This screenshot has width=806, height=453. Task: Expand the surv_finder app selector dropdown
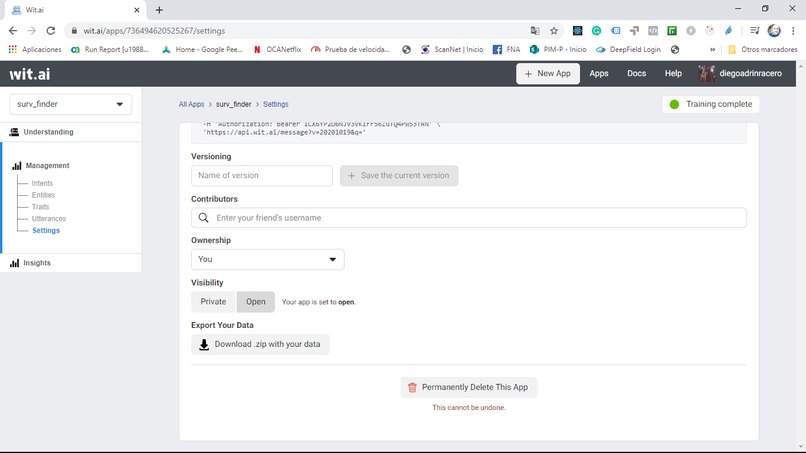[70, 104]
